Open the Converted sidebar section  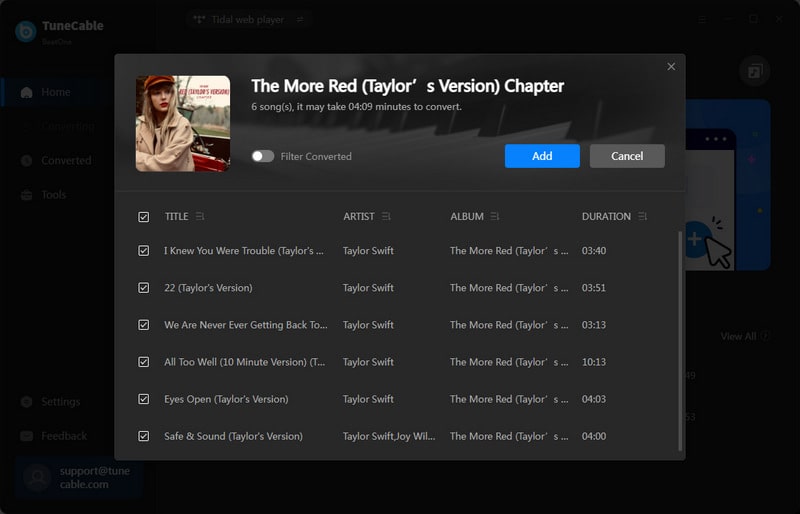click(65, 160)
